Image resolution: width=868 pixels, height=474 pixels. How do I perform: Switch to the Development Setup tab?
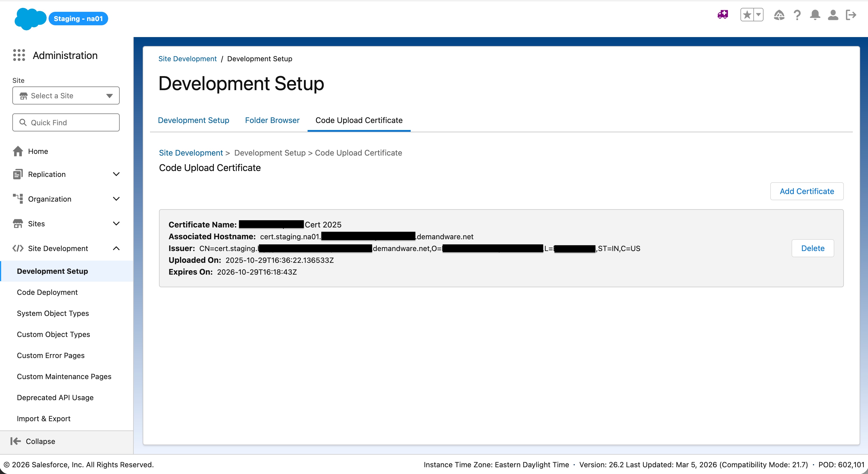click(x=194, y=120)
